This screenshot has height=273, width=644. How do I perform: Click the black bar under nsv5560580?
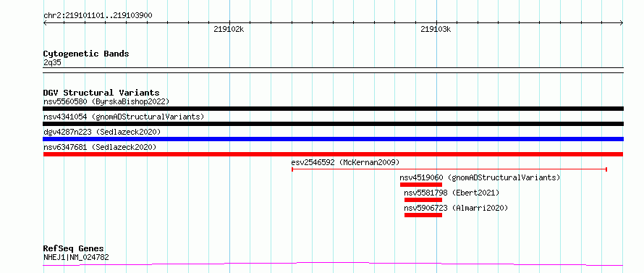coord(333,109)
